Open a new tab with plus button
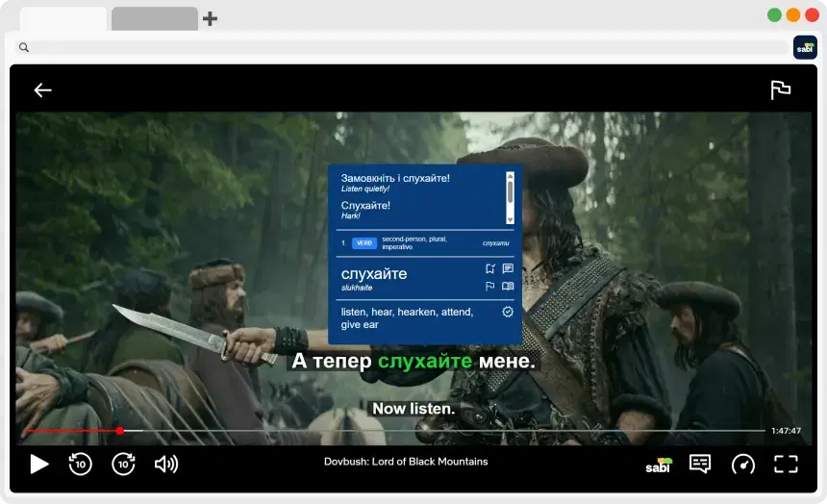 [x=210, y=19]
